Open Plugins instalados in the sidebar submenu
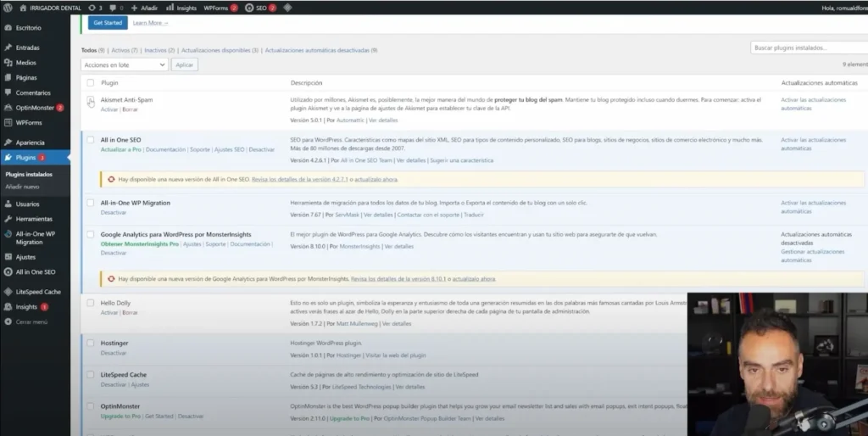The image size is (868, 436). pos(29,174)
